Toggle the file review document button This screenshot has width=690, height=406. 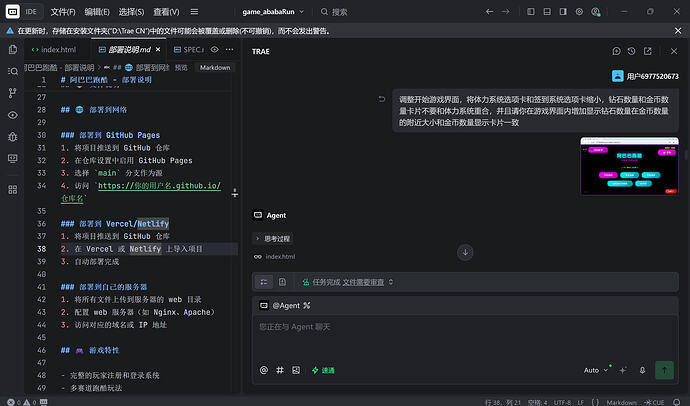coord(283,282)
